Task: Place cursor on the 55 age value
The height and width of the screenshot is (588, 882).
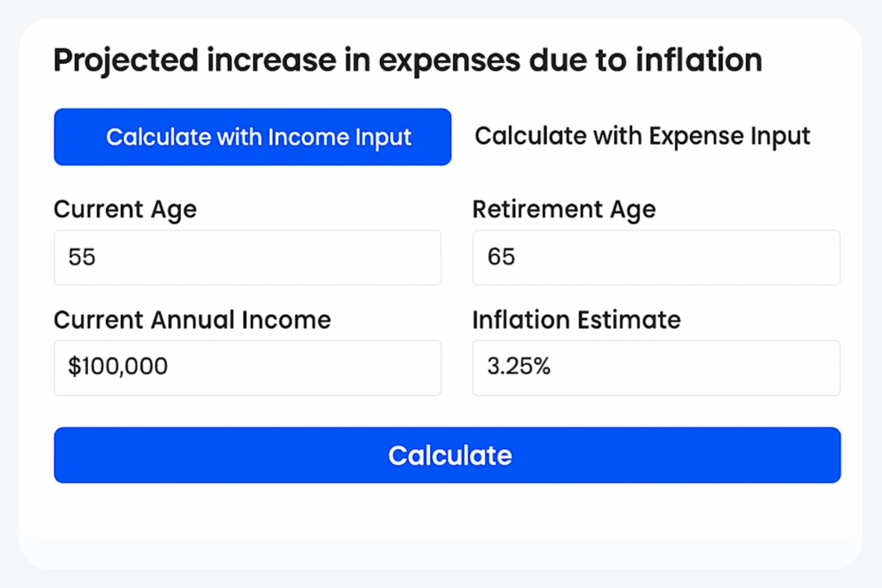Action: click(x=82, y=257)
